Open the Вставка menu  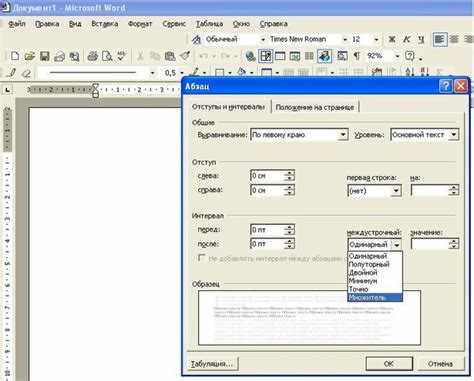click(105, 24)
